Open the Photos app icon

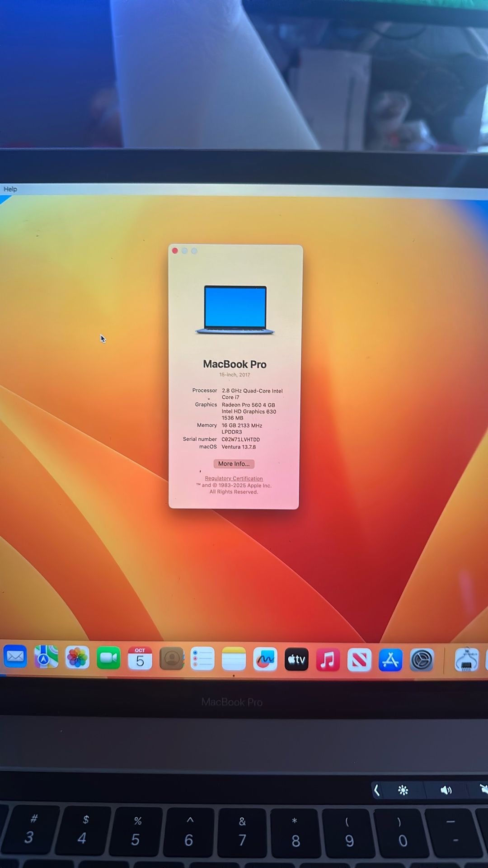77,658
